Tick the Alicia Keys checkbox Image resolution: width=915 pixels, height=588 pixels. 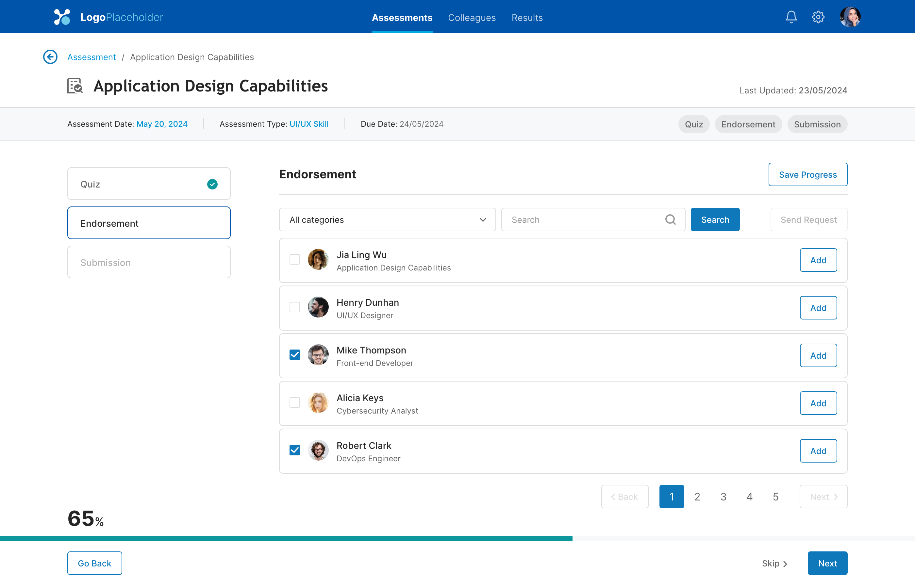pyautogui.click(x=294, y=403)
